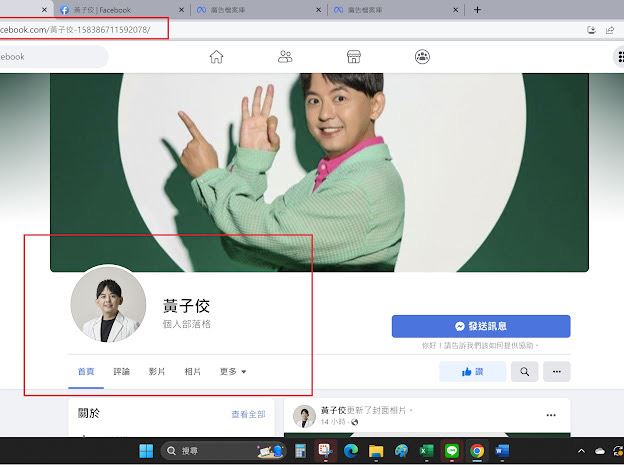The height and width of the screenshot is (468, 624).
Task: Select the 相片 tab
Action: click(193, 372)
